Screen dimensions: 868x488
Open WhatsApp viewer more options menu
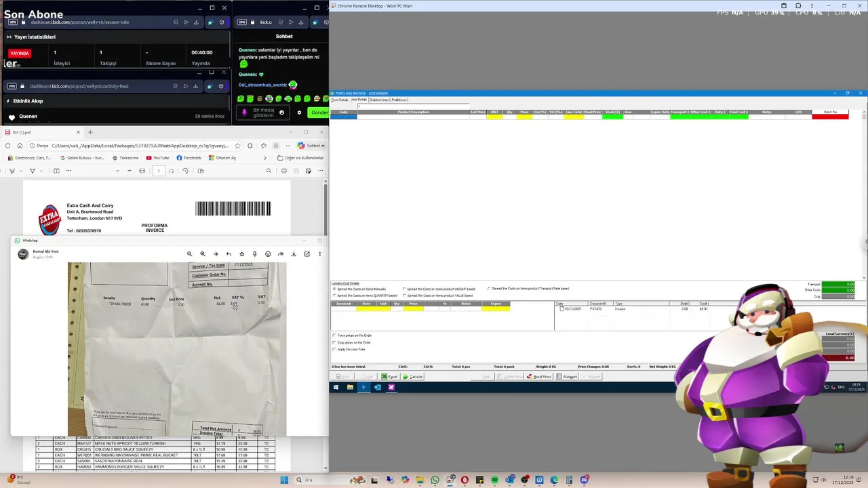[x=319, y=254]
